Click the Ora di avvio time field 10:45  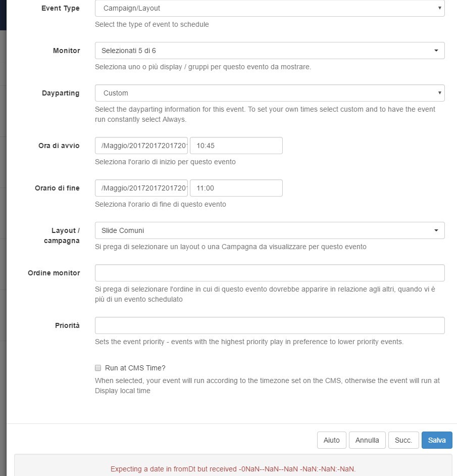236,146
